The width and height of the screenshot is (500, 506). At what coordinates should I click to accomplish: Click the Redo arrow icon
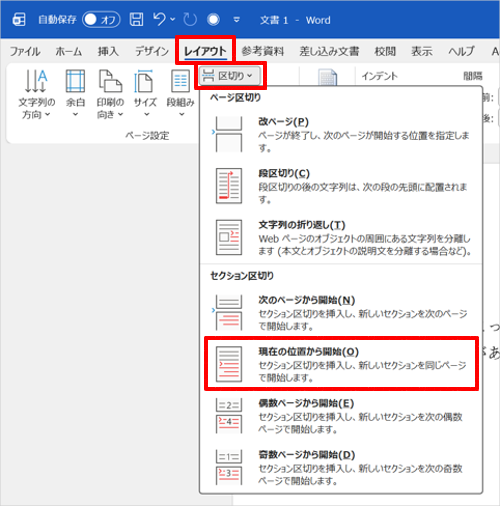190,20
